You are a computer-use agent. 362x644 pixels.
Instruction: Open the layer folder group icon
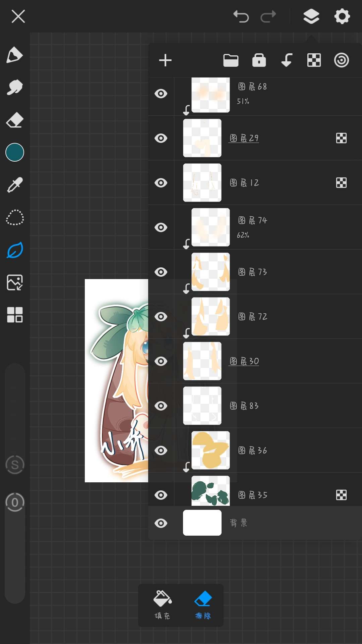(231, 60)
